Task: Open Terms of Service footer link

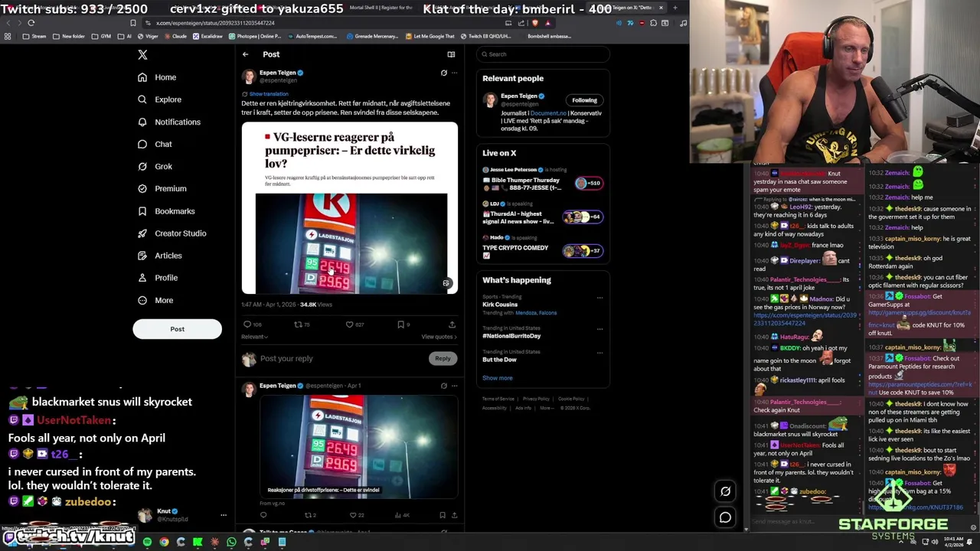Action: pyautogui.click(x=498, y=399)
